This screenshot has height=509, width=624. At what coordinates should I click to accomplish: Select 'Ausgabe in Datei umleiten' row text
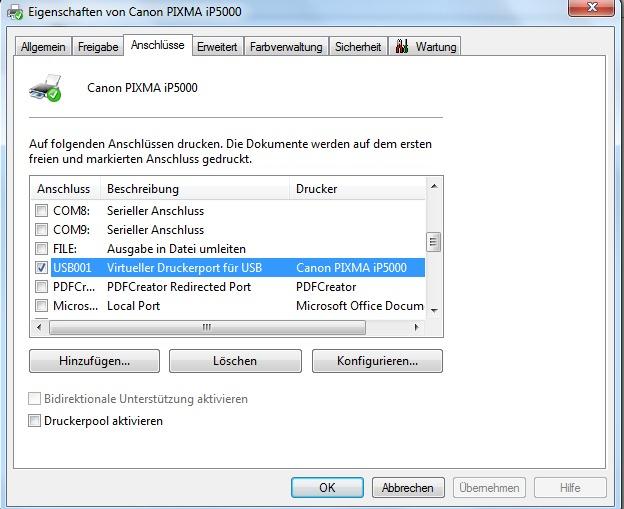click(176, 249)
